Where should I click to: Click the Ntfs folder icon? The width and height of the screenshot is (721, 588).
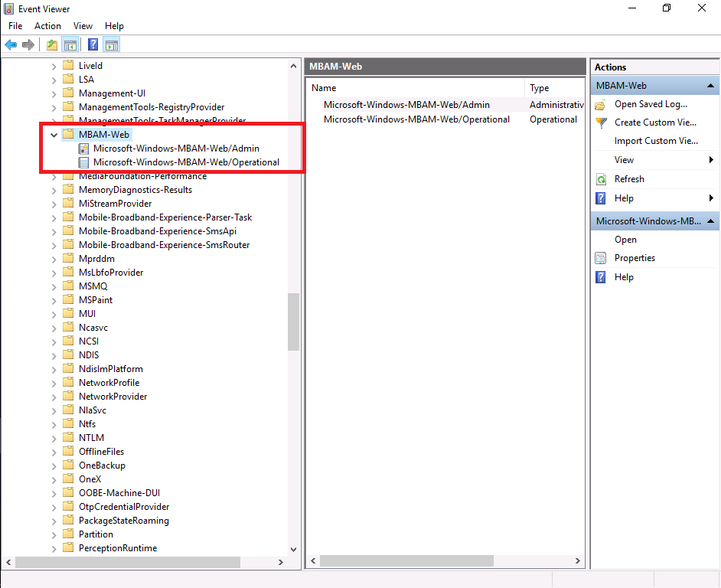pyautogui.click(x=68, y=423)
